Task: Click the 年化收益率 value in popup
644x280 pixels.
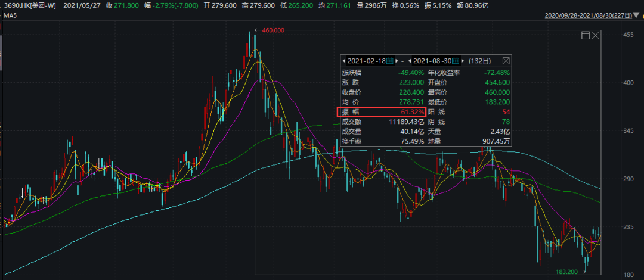Action: [x=495, y=73]
